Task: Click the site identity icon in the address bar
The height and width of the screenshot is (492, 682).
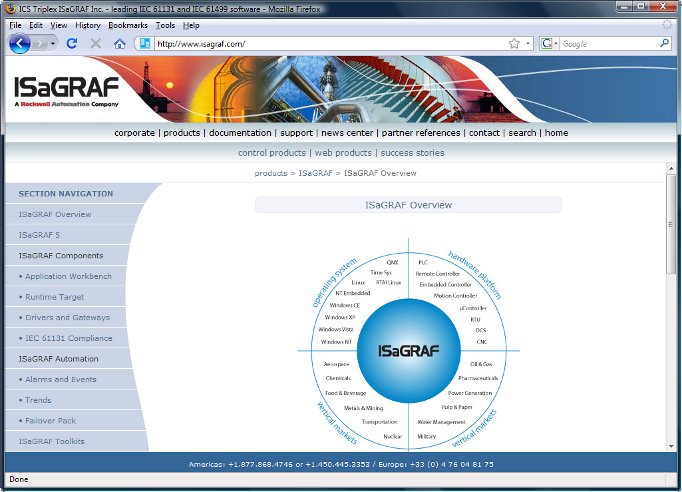Action: pos(145,44)
